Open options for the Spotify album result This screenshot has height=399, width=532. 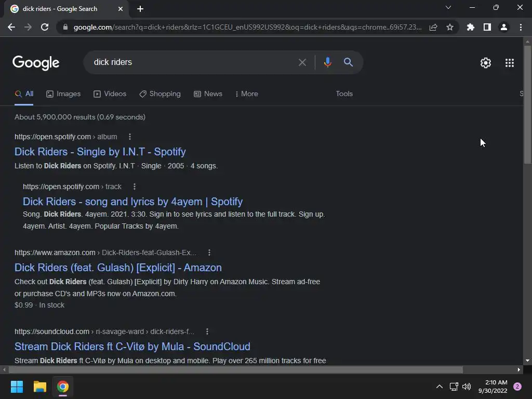[x=129, y=137]
